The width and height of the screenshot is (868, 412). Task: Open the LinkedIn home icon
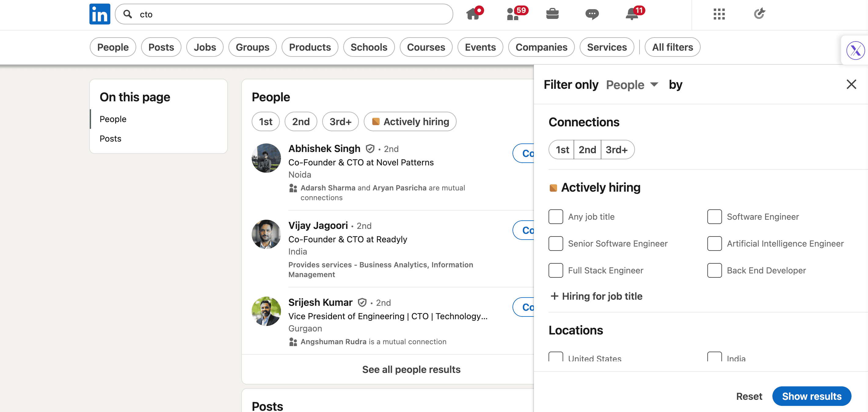point(473,14)
